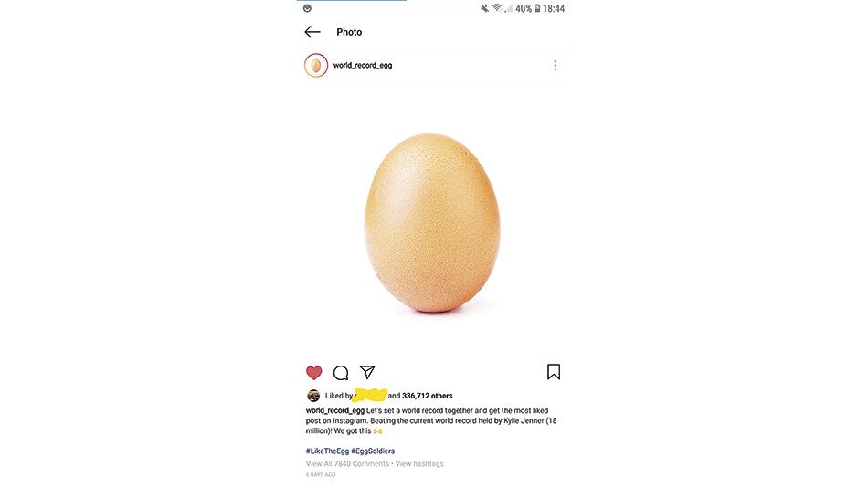
Task: Open the #LikeTheEgg hashtag
Action: (326, 451)
